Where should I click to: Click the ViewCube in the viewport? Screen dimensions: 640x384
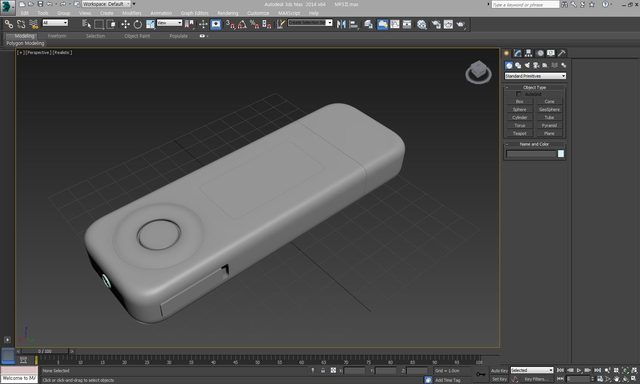pos(478,72)
